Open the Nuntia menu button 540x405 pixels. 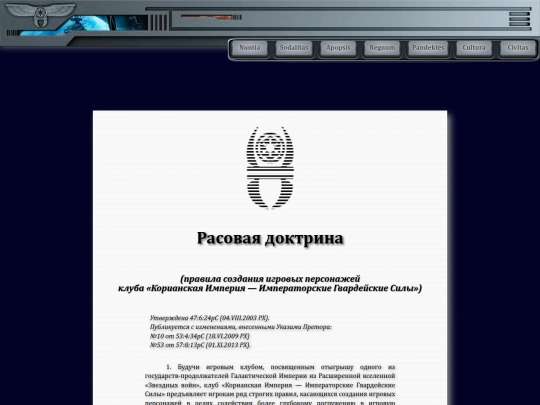point(250,48)
